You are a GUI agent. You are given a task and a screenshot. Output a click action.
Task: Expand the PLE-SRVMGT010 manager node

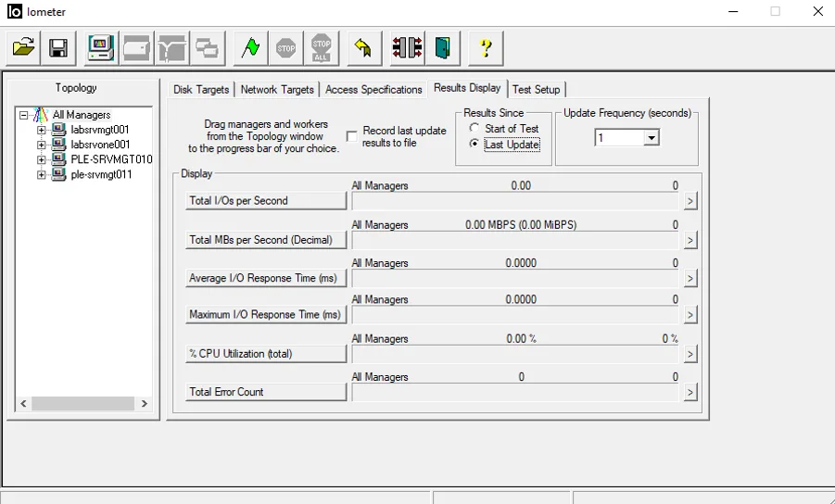click(41, 159)
